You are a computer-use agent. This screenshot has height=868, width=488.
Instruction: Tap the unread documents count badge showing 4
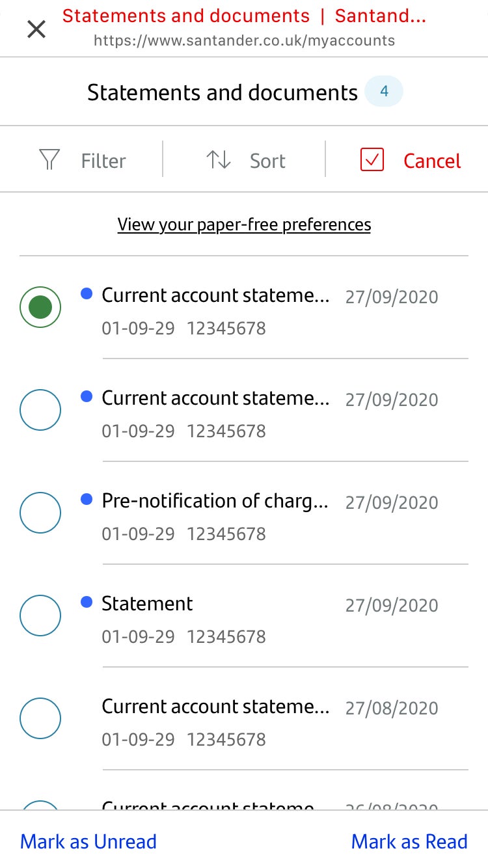[384, 92]
